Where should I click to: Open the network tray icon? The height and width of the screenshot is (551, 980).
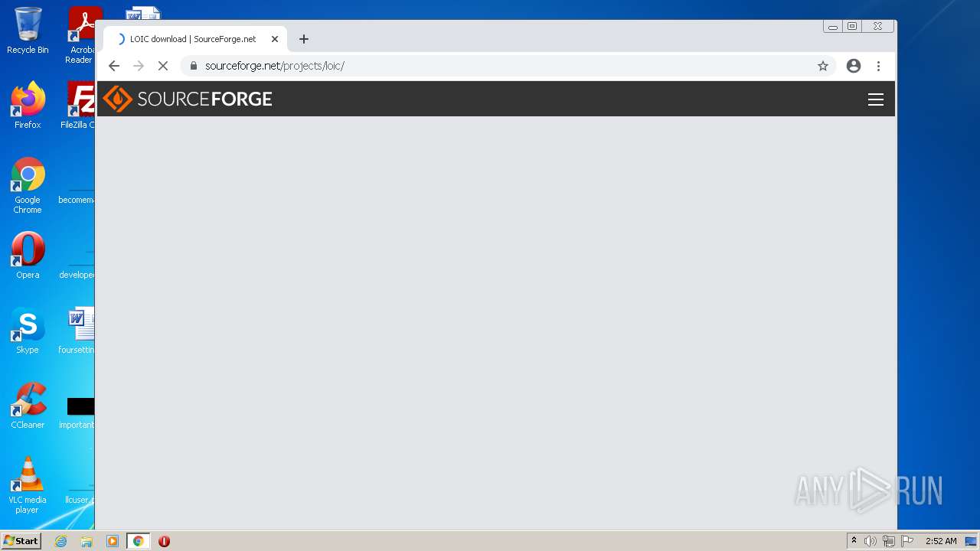click(x=889, y=541)
